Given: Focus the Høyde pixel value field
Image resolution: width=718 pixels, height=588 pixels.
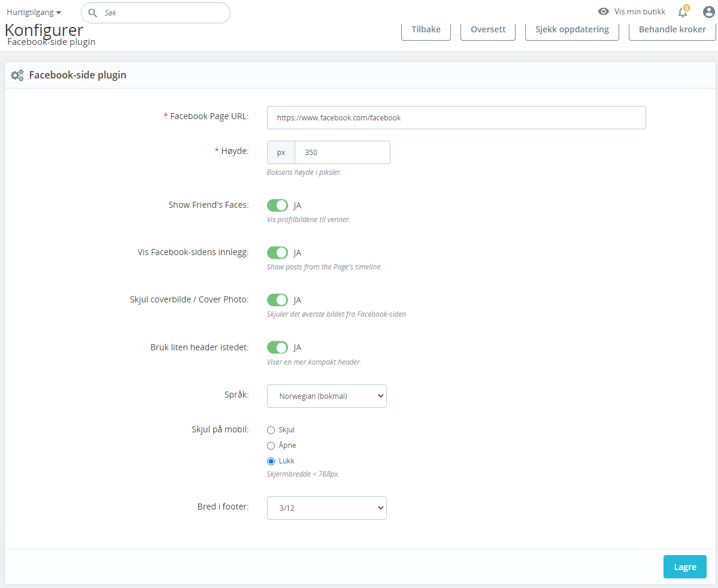Looking at the screenshot, I should pos(343,153).
